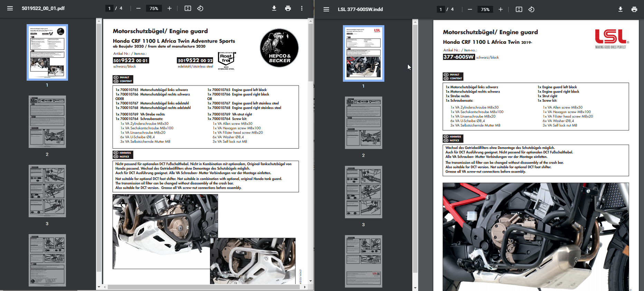Zoom in on the left PDF viewer

pos(170,8)
